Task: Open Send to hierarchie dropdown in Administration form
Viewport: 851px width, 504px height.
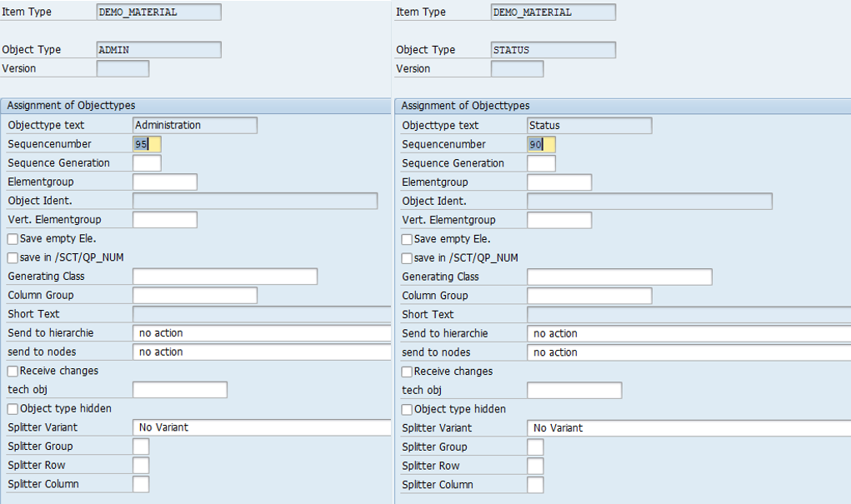Action: click(261, 333)
